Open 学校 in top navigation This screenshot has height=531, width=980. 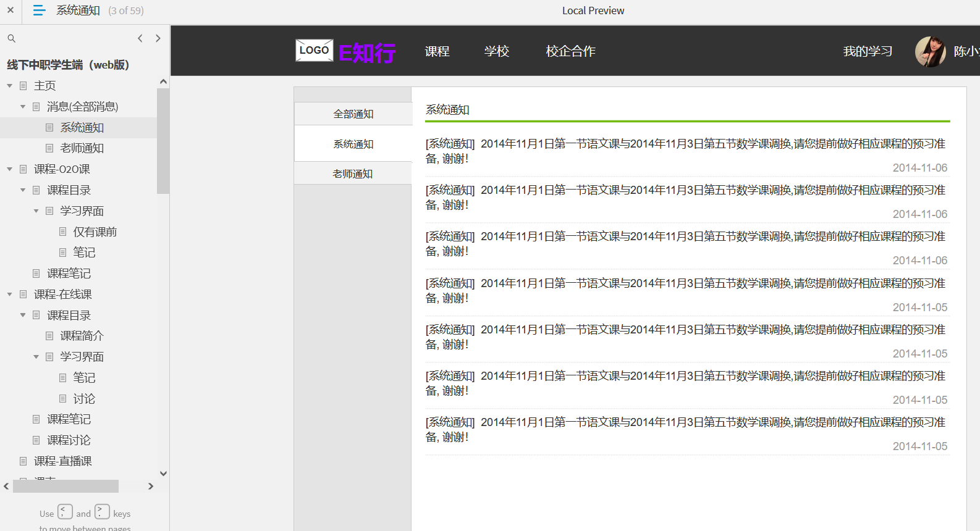click(x=497, y=51)
